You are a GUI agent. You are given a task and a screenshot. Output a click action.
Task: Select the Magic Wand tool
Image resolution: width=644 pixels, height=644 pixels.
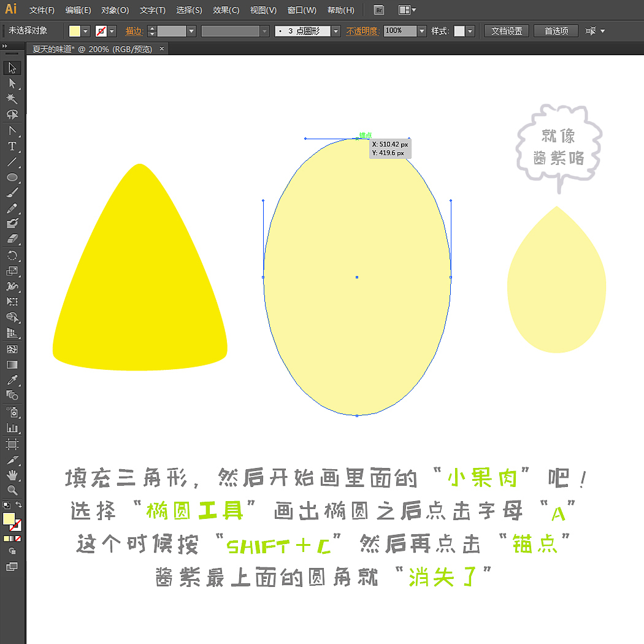point(12,99)
